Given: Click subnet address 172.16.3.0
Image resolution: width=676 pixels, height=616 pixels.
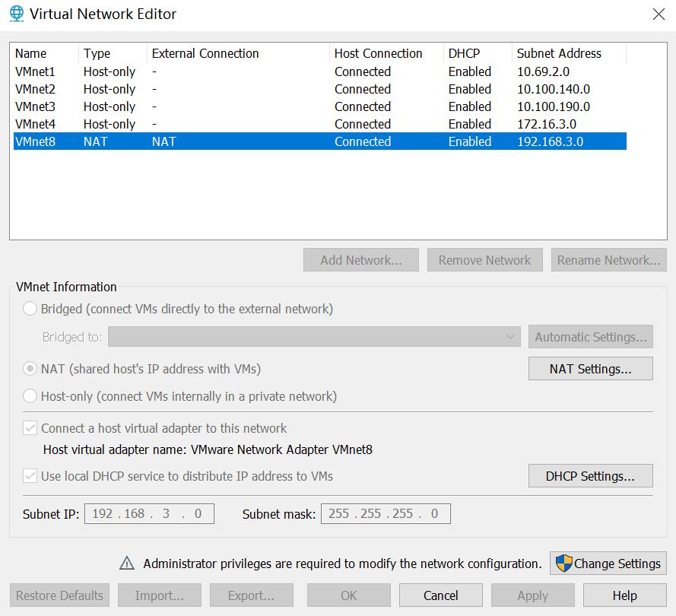Looking at the screenshot, I should click(x=547, y=124).
